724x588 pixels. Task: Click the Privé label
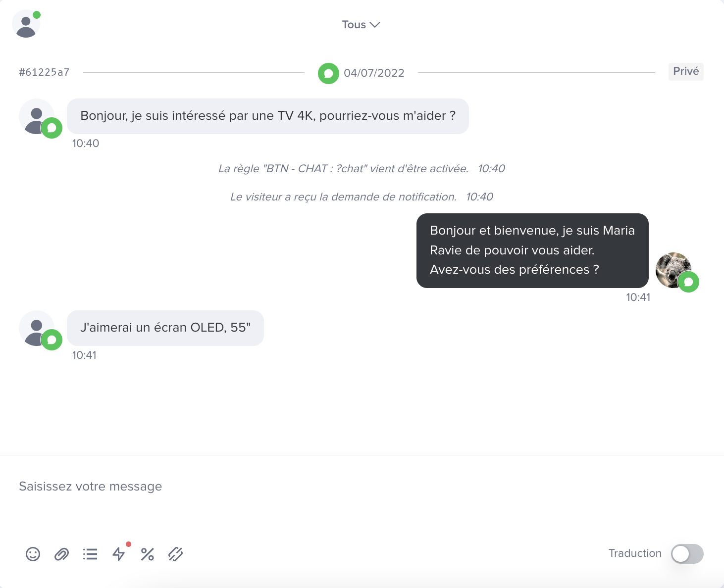[686, 71]
